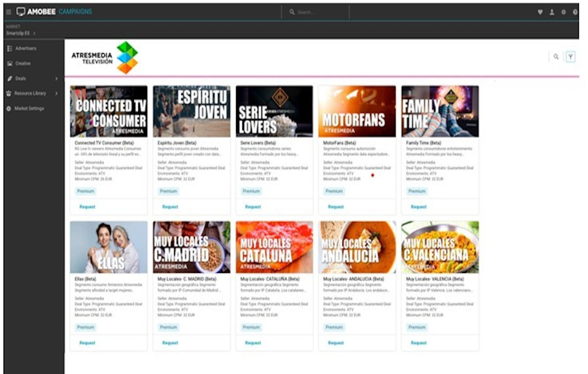The height and width of the screenshot is (374, 588).
Task: Request the Muy Locales Andalucía deal
Action: coord(336,343)
